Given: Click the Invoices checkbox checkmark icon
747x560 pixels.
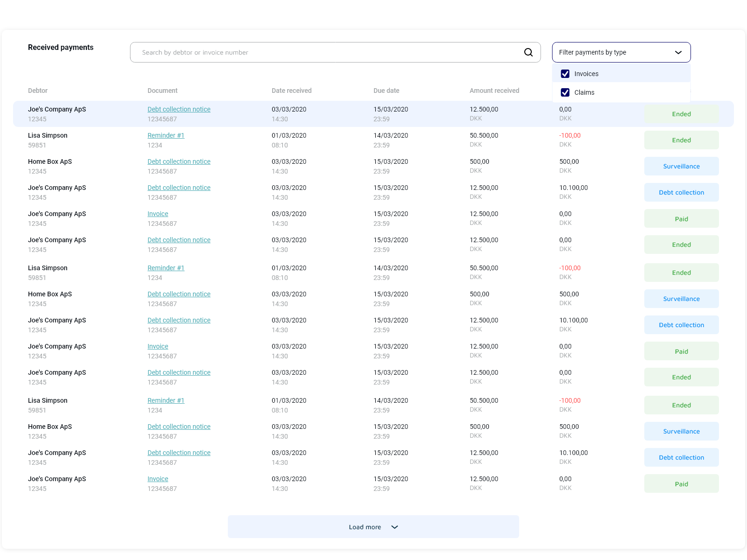Looking at the screenshot, I should point(565,74).
